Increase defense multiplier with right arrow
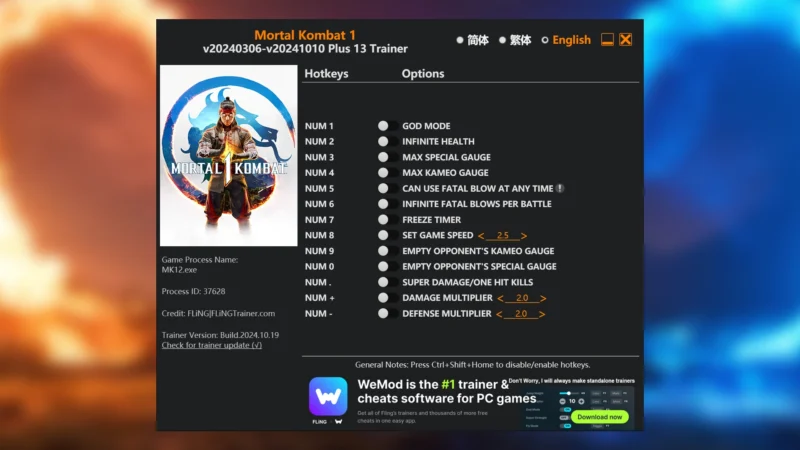 [542, 314]
